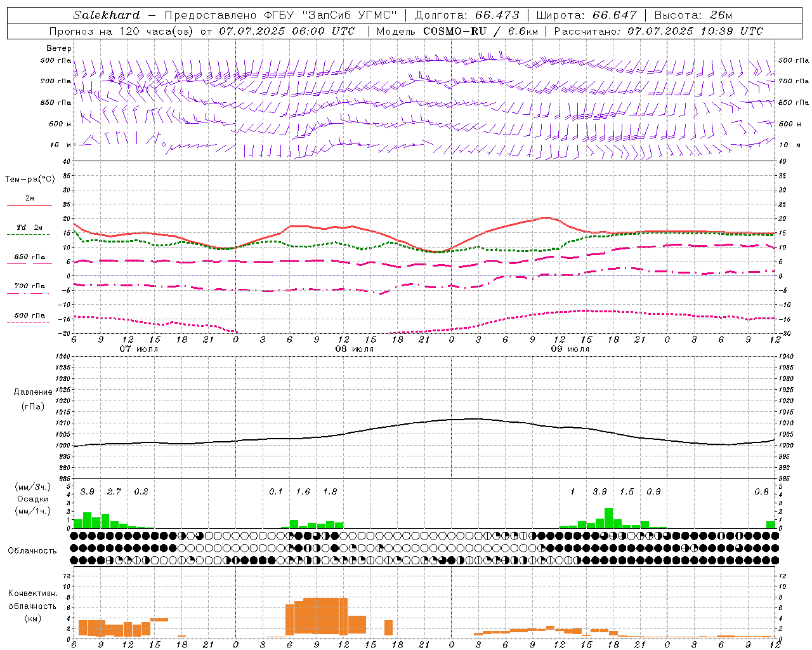The width and height of the screenshot is (812, 650).
Task: Click the "0.9" precipitation total
Action: (x=653, y=492)
